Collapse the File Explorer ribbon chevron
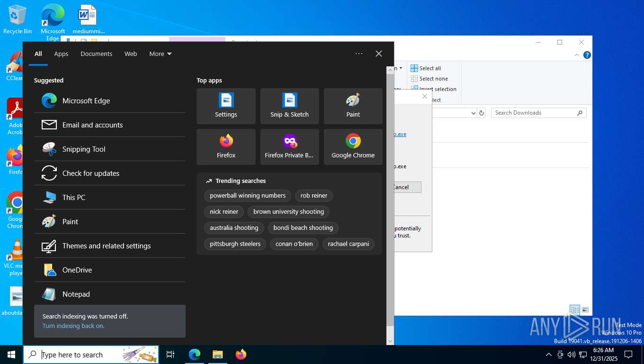The image size is (644, 364). coord(577,55)
